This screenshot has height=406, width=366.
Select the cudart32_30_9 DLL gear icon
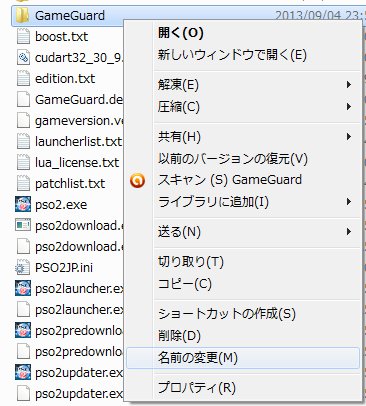[23, 57]
